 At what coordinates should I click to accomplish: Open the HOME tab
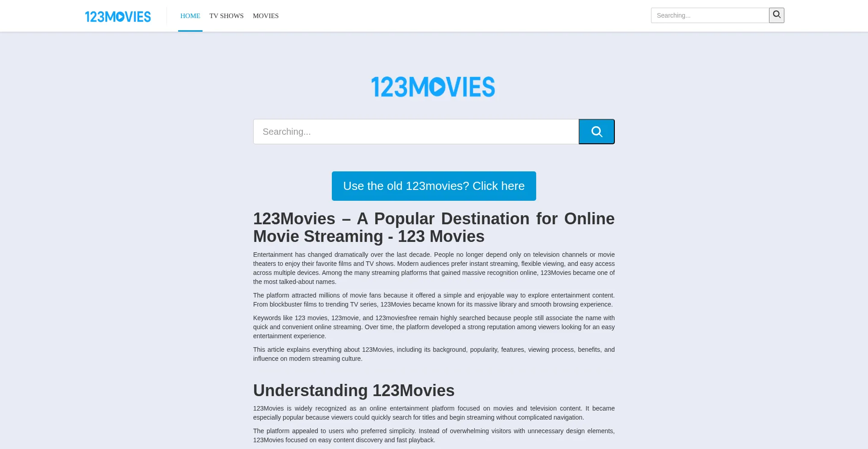pos(190,16)
